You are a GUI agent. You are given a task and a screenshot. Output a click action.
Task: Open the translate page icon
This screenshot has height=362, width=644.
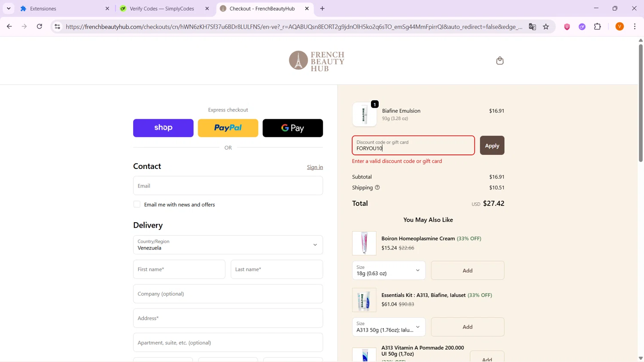(x=532, y=27)
